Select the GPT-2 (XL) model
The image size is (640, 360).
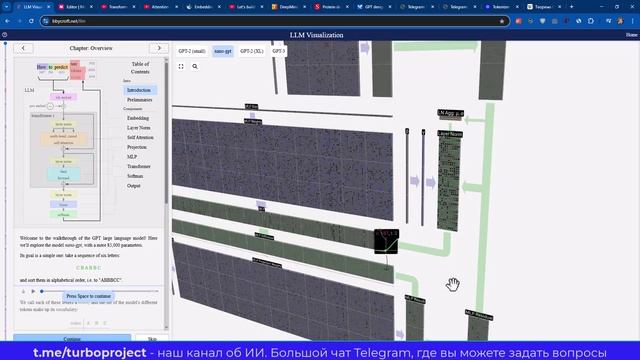click(251, 51)
